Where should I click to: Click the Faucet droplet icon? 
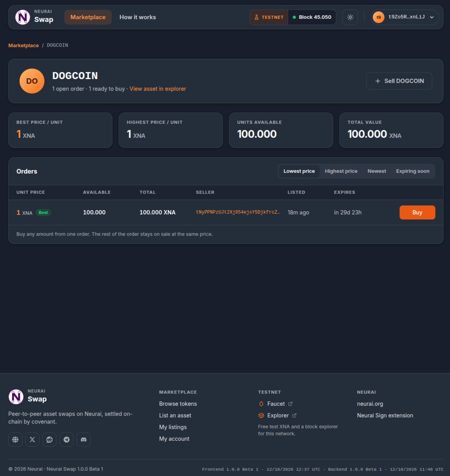pyautogui.click(x=261, y=404)
